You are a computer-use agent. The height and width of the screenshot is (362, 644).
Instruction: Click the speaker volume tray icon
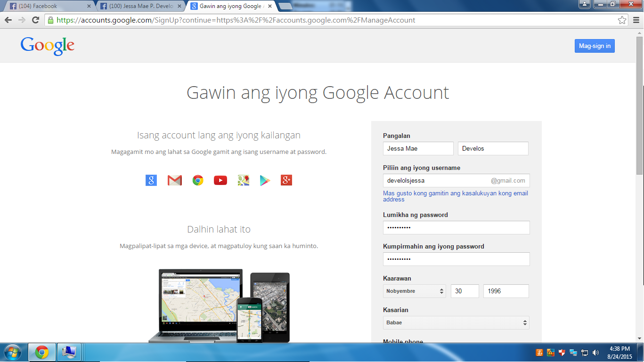pyautogui.click(x=596, y=353)
